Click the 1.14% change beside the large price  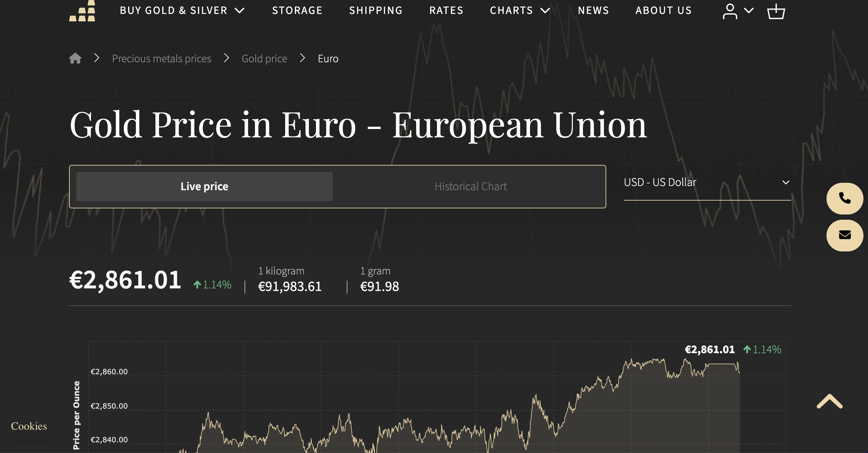212,285
